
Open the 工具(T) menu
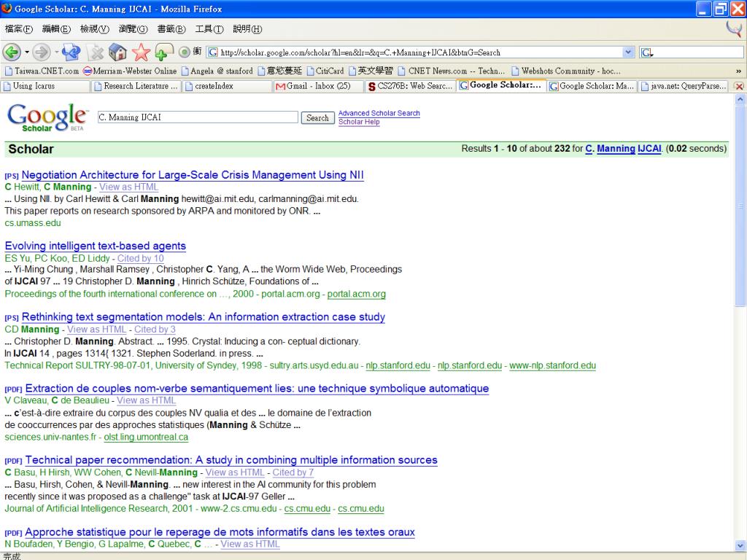pos(209,29)
